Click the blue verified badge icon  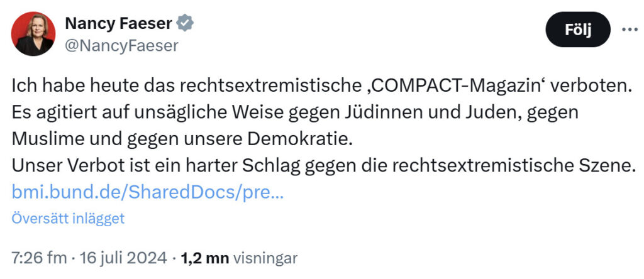click(x=185, y=23)
